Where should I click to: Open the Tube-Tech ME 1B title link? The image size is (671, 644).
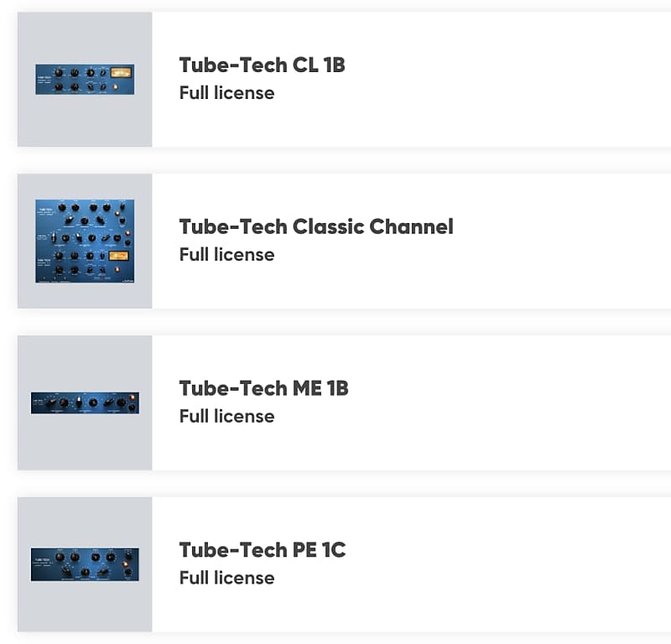coord(263,388)
